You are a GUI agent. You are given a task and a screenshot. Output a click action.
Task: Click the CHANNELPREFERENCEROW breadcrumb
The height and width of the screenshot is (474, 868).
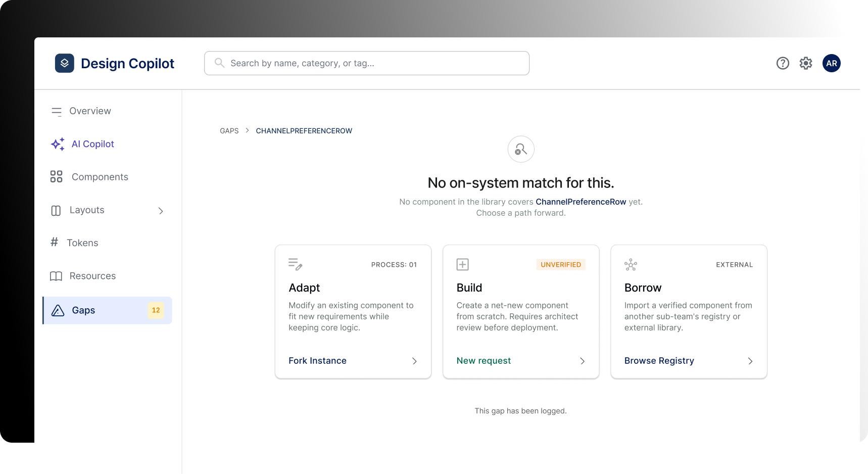tap(304, 131)
